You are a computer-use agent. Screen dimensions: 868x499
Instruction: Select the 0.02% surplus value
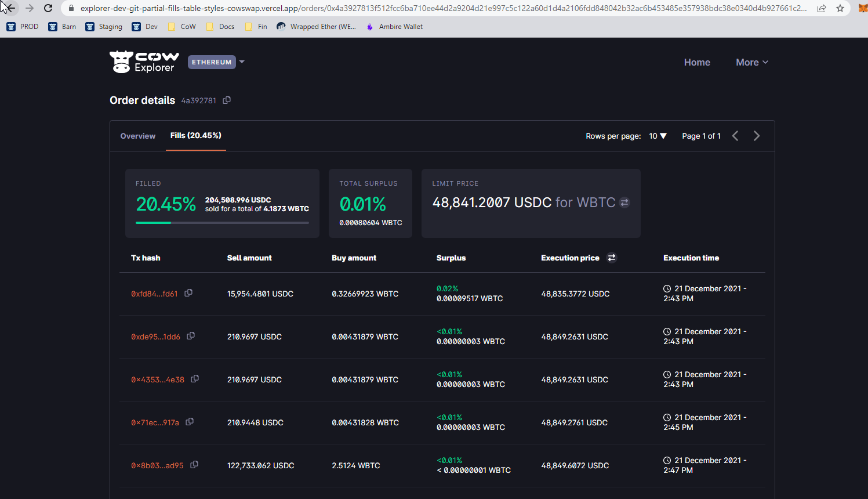[447, 288]
